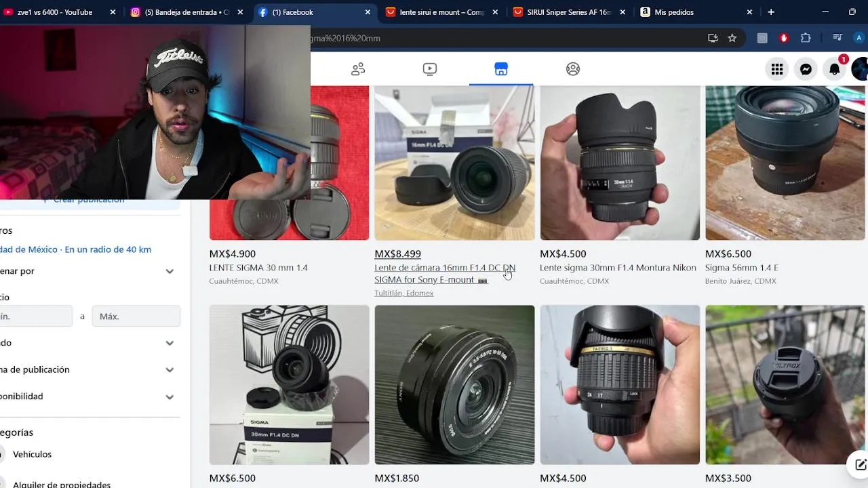The width and height of the screenshot is (868, 488).
Task: Open the Viltrox lens MX$3.500 photo
Action: tap(785, 385)
